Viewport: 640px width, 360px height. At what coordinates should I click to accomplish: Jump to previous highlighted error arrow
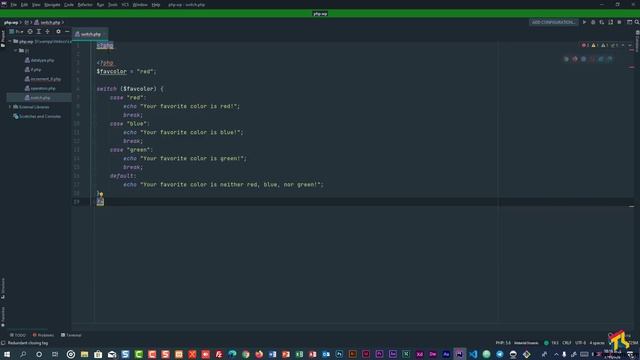(x=623, y=45)
